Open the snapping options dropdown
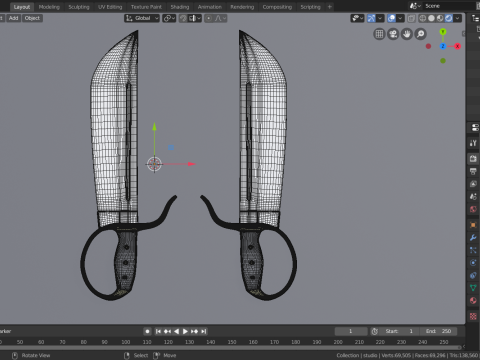 pyautogui.click(x=195, y=18)
